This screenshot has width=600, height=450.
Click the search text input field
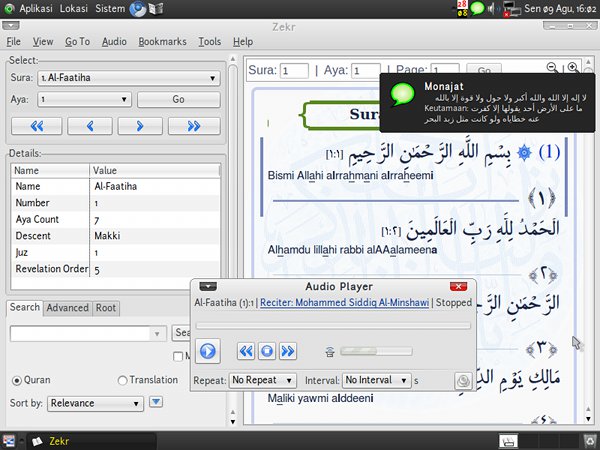tap(80, 334)
